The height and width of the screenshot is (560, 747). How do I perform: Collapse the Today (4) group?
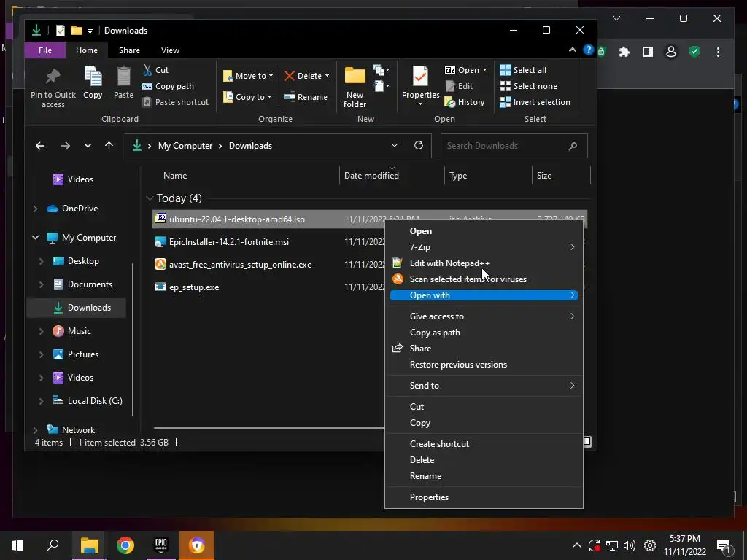click(150, 198)
